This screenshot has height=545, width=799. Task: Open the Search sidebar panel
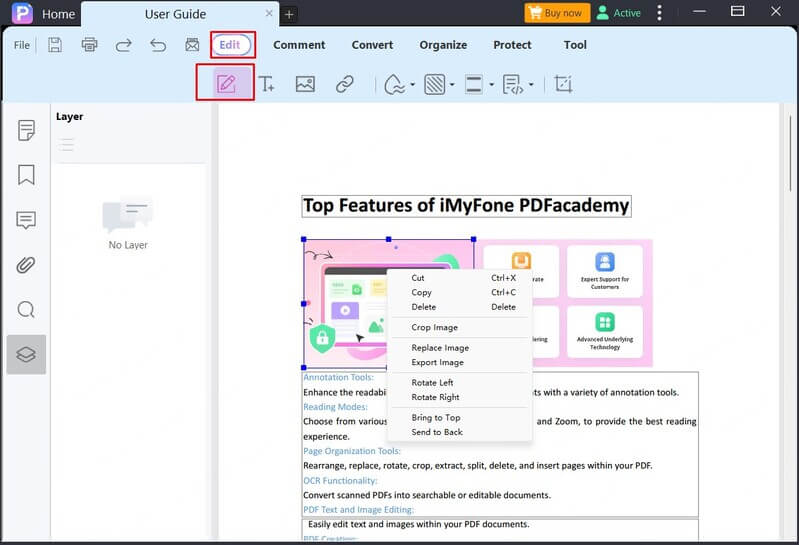26,309
